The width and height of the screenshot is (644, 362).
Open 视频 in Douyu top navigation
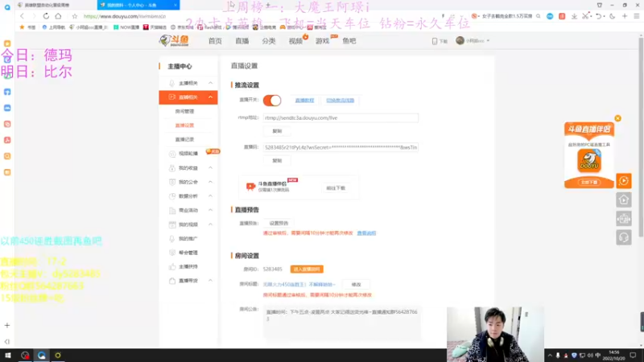click(295, 41)
